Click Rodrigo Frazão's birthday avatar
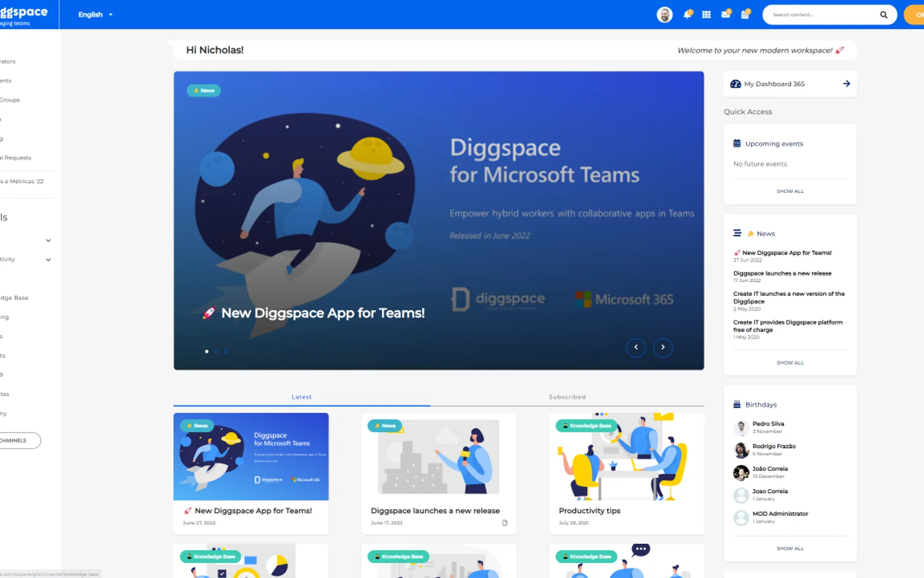924x578 pixels. tap(741, 450)
